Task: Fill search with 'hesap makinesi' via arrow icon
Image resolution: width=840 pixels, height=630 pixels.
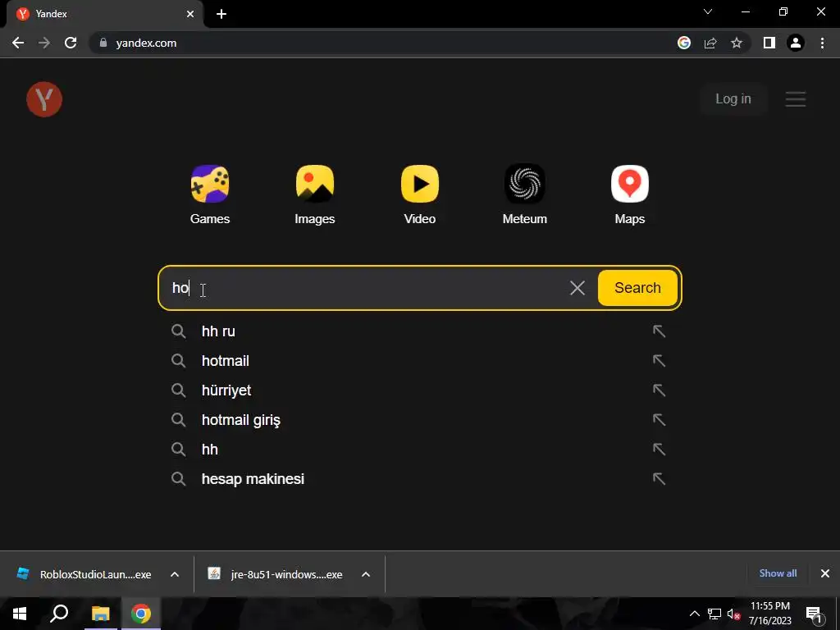Action: point(659,478)
